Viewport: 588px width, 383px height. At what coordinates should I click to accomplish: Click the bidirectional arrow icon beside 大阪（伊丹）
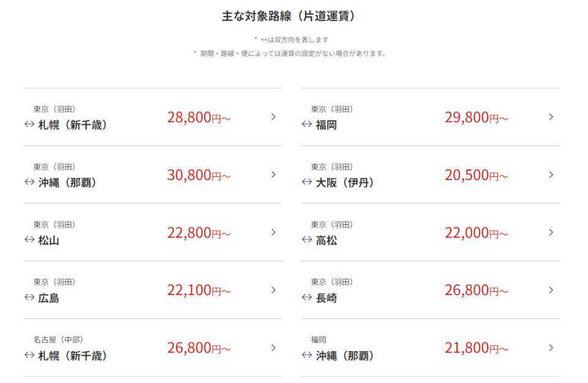coord(306,182)
